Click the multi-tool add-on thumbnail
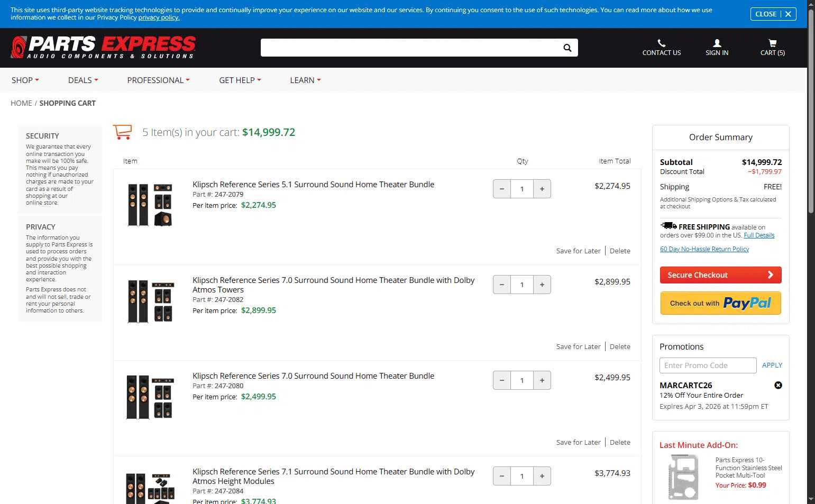The height and width of the screenshot is (504, 815). [x=684, y=477]
